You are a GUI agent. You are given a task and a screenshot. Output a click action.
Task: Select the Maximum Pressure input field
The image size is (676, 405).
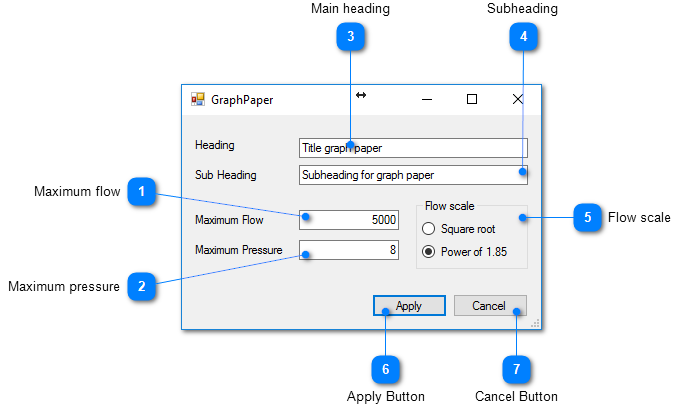(x=350, y=250)
